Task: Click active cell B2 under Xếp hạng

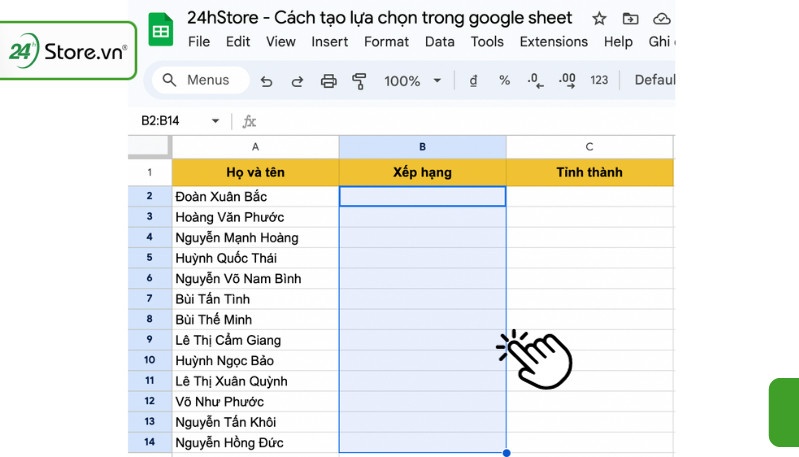Action: point(422,196)
